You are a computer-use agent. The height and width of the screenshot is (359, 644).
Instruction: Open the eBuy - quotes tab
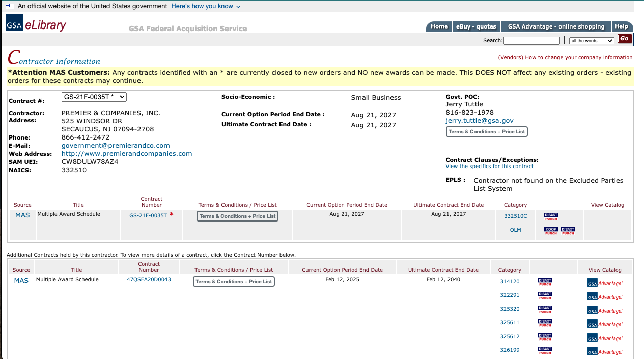(476, 26)
